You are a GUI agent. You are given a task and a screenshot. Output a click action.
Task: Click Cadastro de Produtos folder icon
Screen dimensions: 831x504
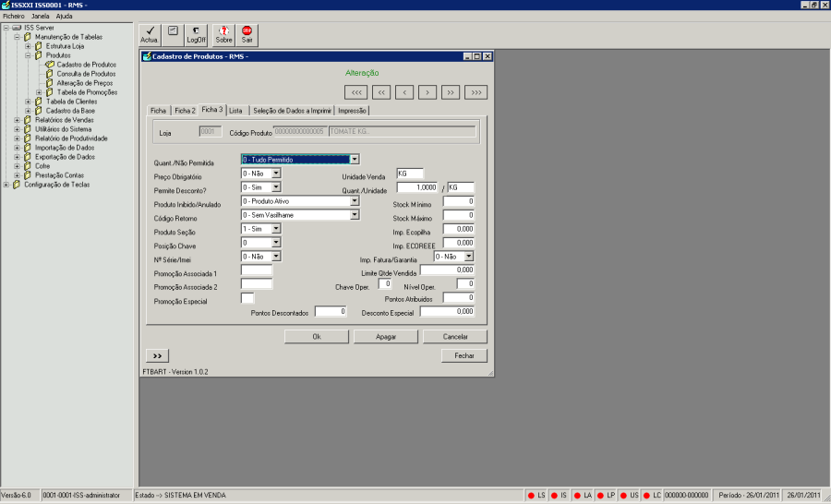50,65
